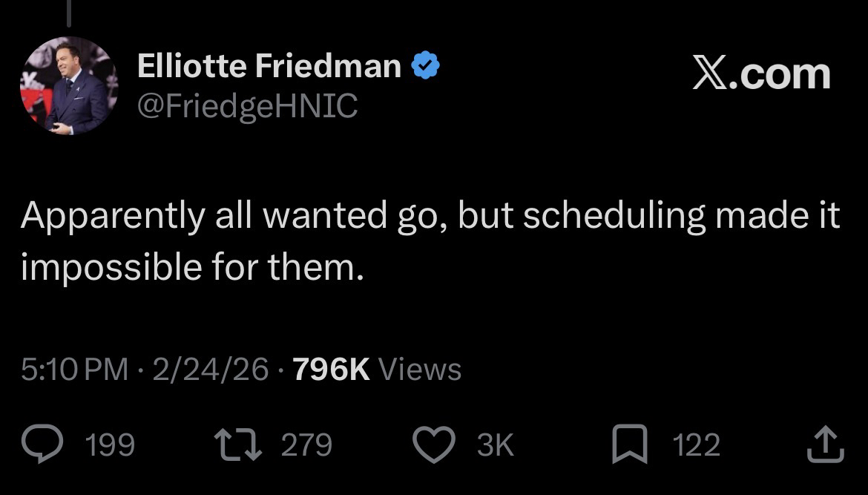Click the 5:10 PM timestamp
This screenshot has width=868, height=495.
[74, 369]
